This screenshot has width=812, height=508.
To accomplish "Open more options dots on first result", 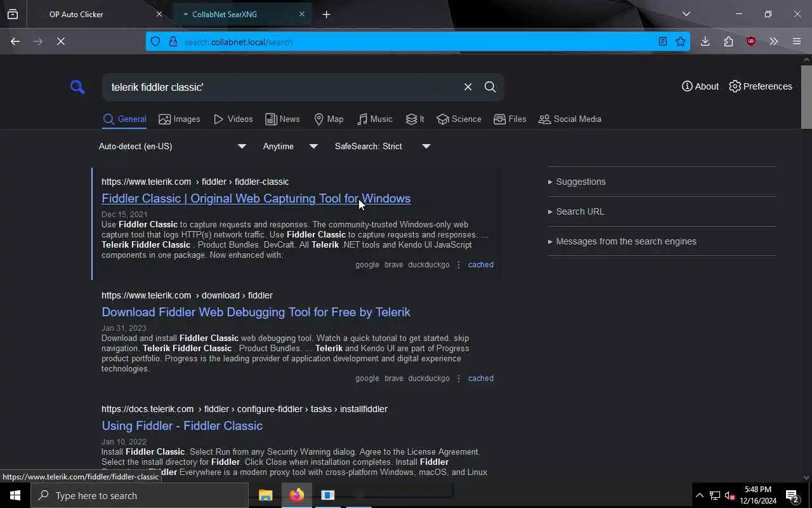I will click(x=459, y=265).
